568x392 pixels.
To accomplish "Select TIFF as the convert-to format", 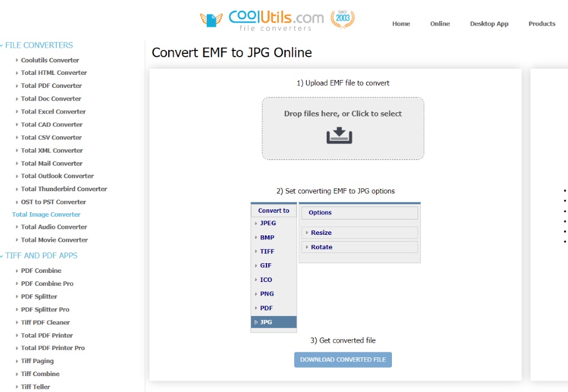I will coord(267,251).
